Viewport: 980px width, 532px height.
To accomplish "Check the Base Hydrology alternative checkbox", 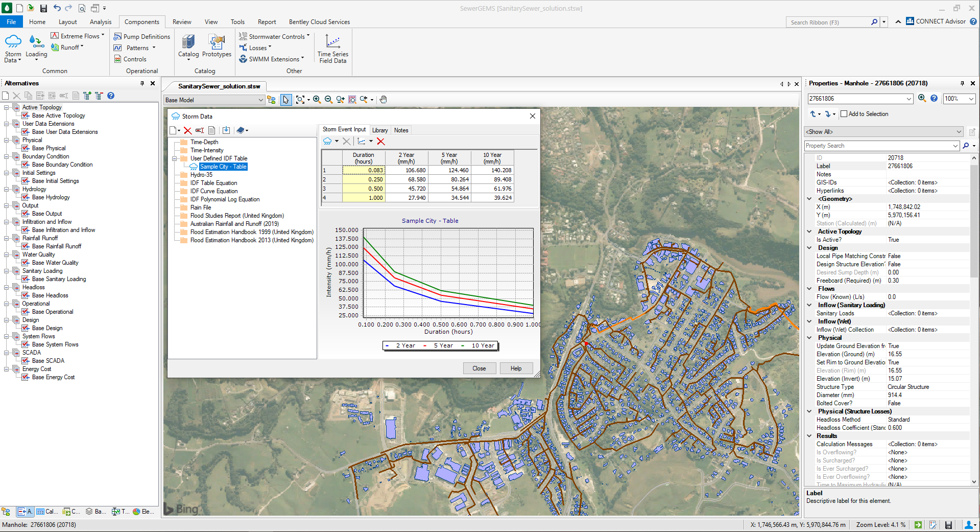I will (x=25, y=197).
